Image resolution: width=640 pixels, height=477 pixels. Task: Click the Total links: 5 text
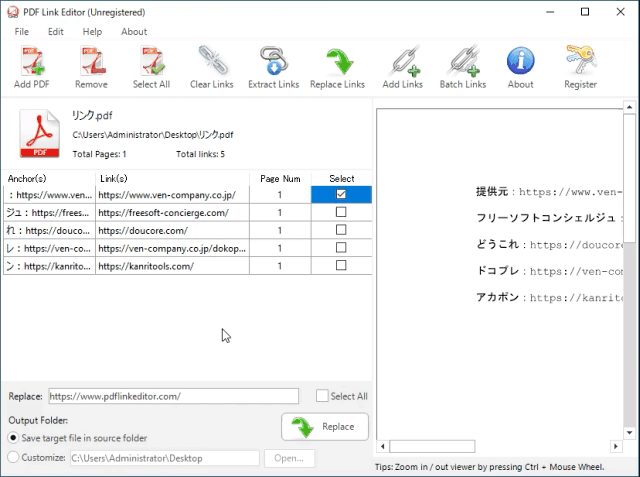pyautogui.click(x=200, y=154)
